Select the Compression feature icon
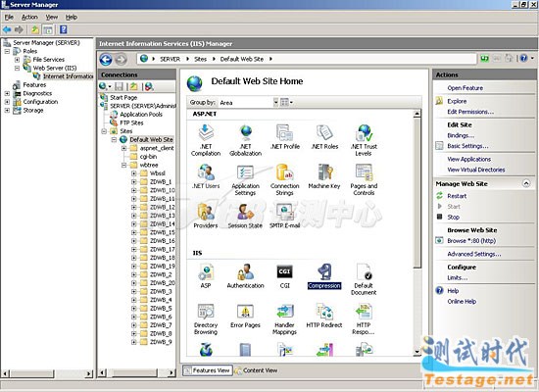Image resolution: width=539 pixels, height=392 pixels. tap(324, 276)
